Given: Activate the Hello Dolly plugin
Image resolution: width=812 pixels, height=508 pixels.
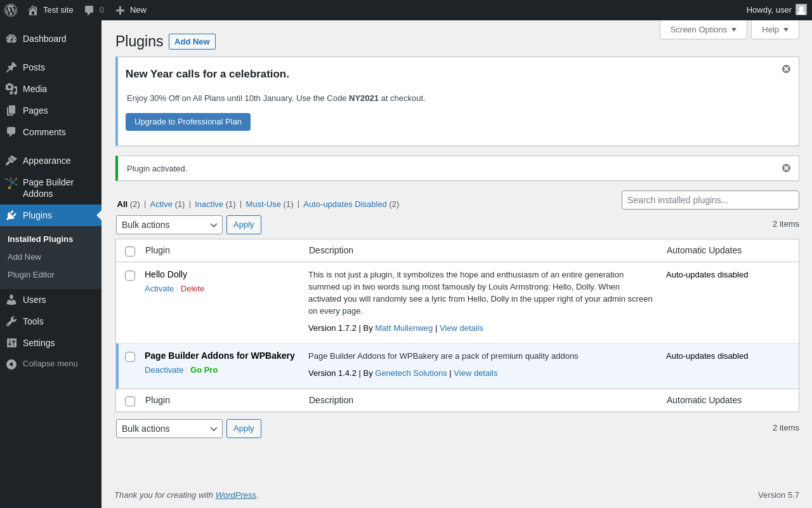Looking at the screenshot, I should pos(159,289).
